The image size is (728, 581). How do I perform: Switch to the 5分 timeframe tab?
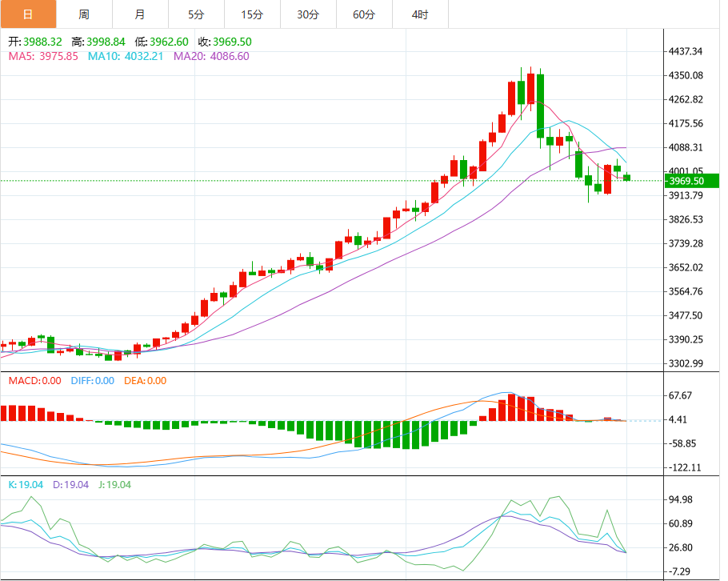pos(196,14)
